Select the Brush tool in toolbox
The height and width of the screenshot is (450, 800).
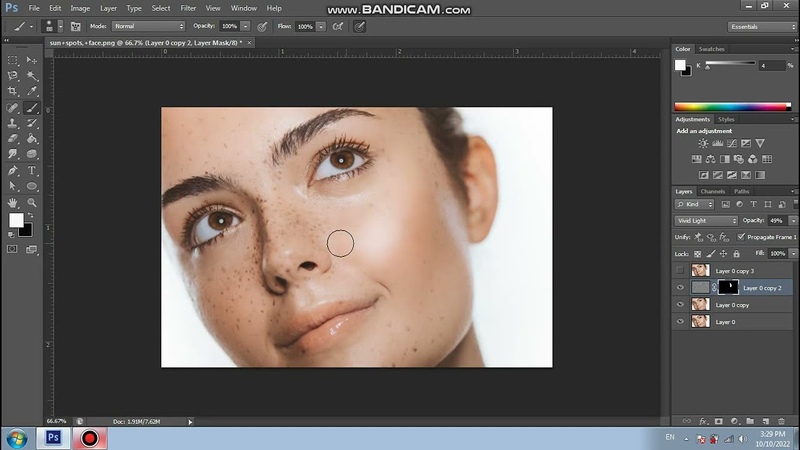tap(32, 108)
